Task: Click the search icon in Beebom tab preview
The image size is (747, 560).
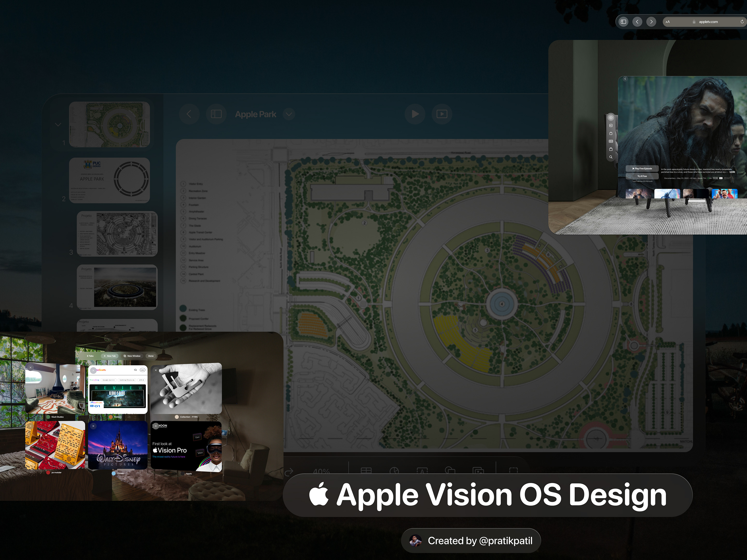Action: pyautogui.click(x=135, y=370)
